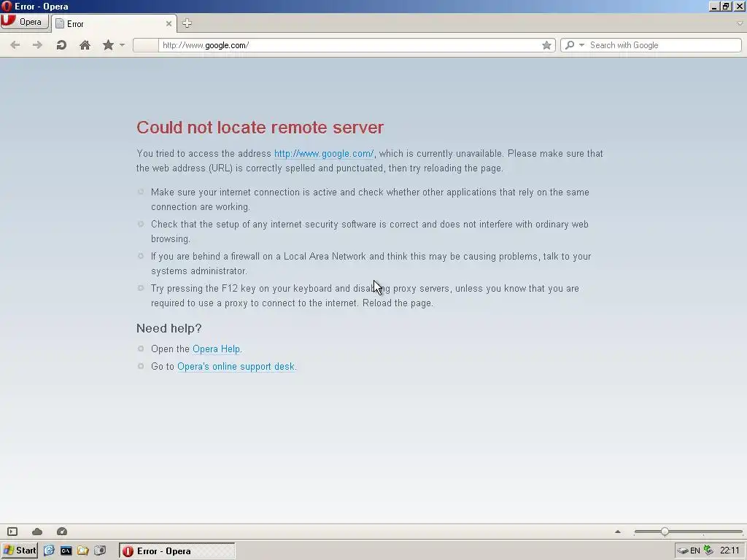Open Opera Link cloud icon
Viewport: 747px width, 560px height.
(37, 532)
